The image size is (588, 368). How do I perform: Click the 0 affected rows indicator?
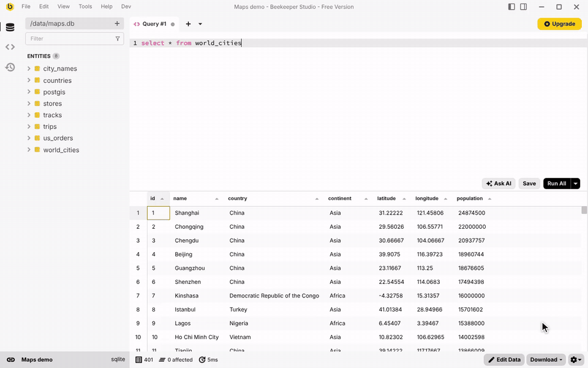[176, 360]
